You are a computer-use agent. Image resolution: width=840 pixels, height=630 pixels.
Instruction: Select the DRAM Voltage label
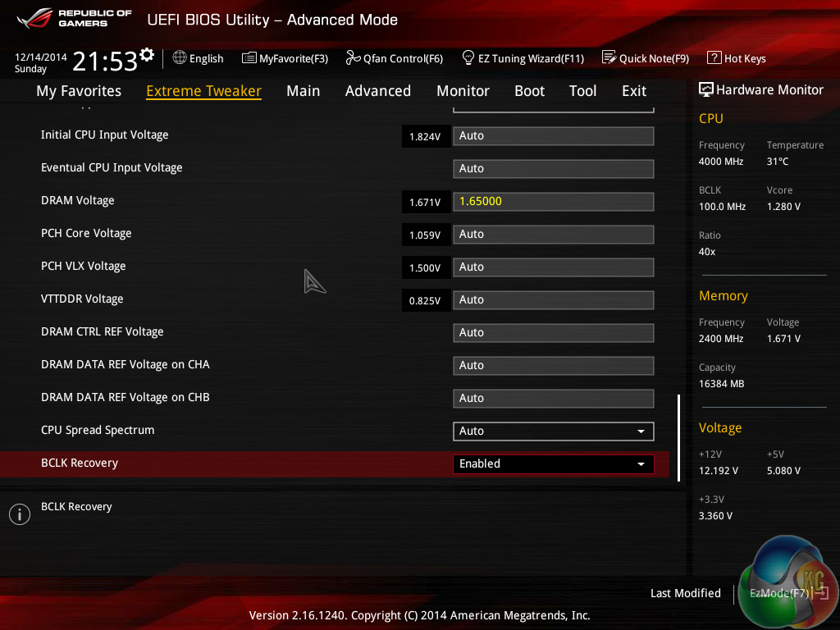click(x=78, y=201)
